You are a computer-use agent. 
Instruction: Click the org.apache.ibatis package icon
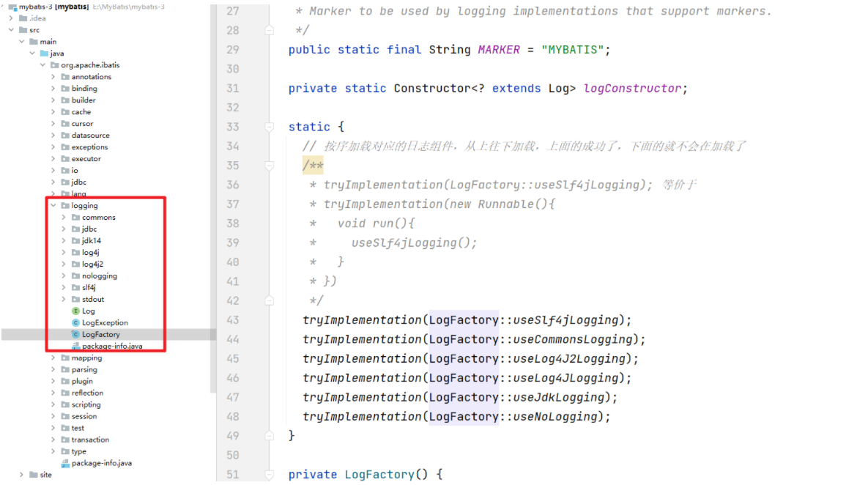tap(55, 65)
